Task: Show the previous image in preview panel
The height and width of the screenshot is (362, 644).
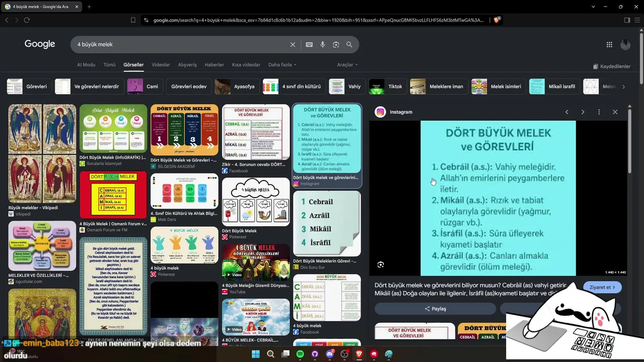Action: click(567, 112)
